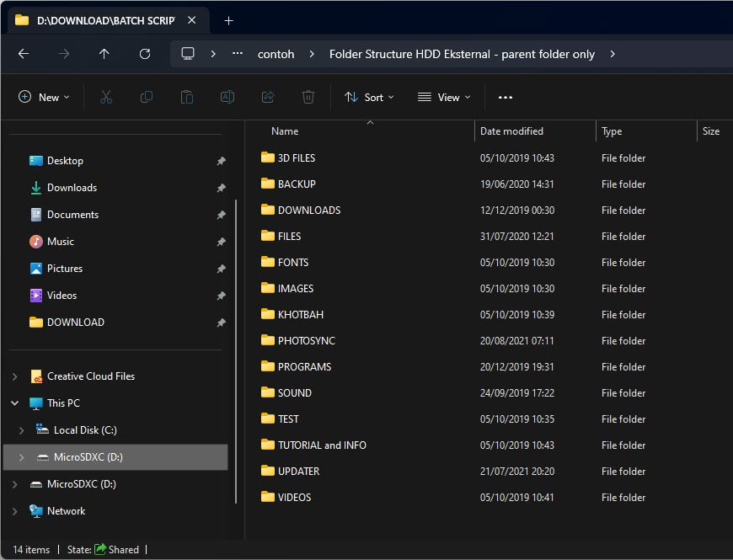
Task: Go up one folder level
Action: (x=104, y=54)
